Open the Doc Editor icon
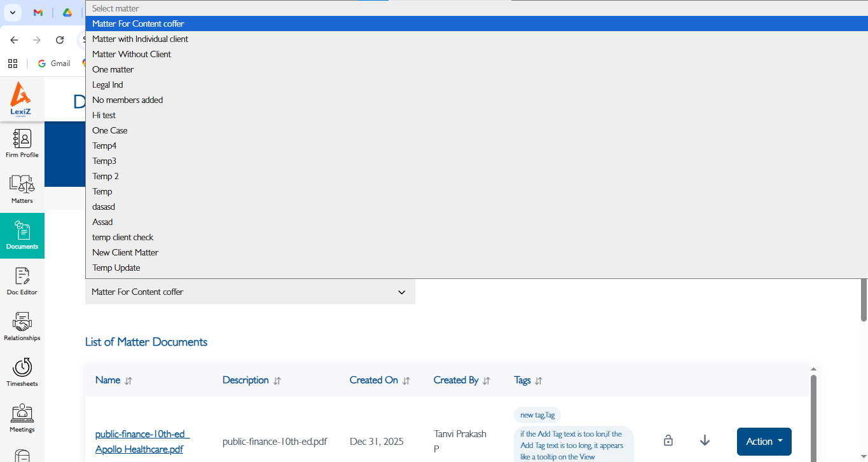The width and height of the screenshot is (868, 462). pyautogui.click(x=22, y=280)
